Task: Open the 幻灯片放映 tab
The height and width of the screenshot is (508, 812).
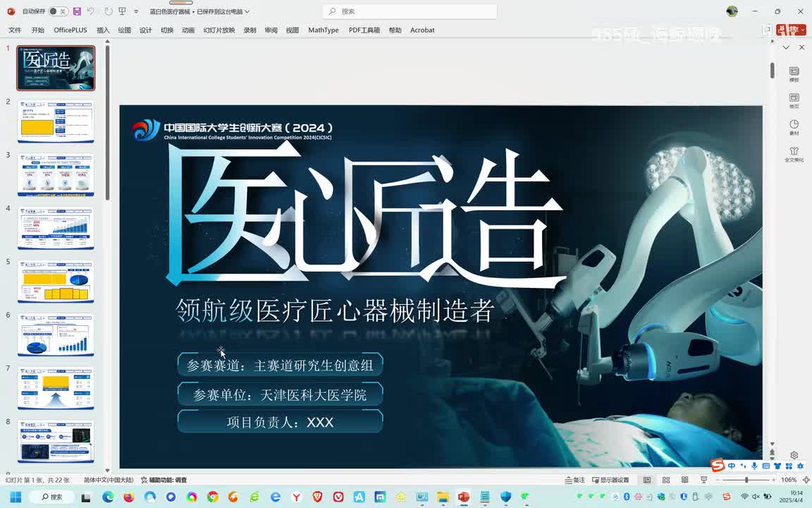Action: [219, 30]
